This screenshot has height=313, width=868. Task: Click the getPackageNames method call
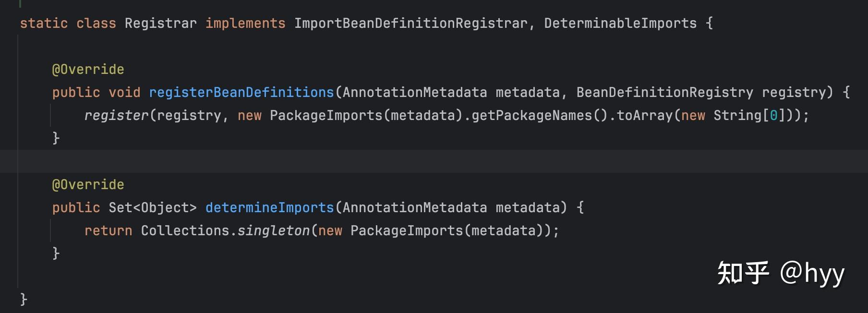coord(531,115)
